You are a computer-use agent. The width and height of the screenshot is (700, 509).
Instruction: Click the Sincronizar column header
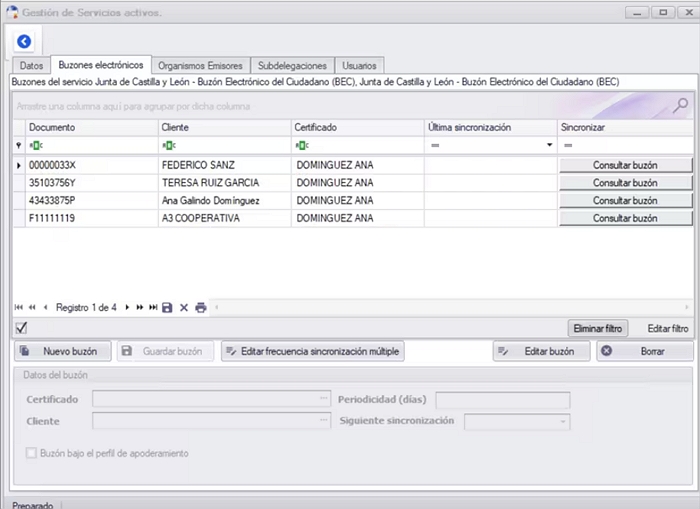click(x=625, y=127)
